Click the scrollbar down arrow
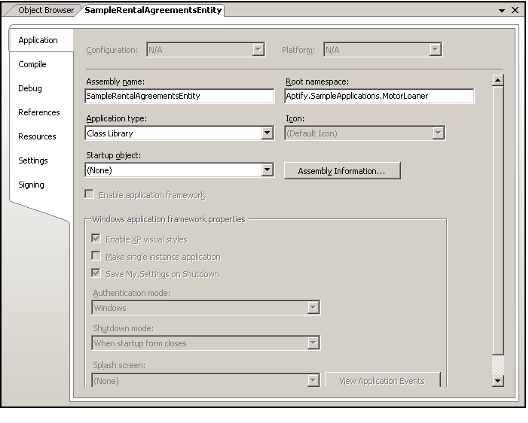Image resolution: width=528 pixels, height=423 pixels. click(x=497, y=381)
